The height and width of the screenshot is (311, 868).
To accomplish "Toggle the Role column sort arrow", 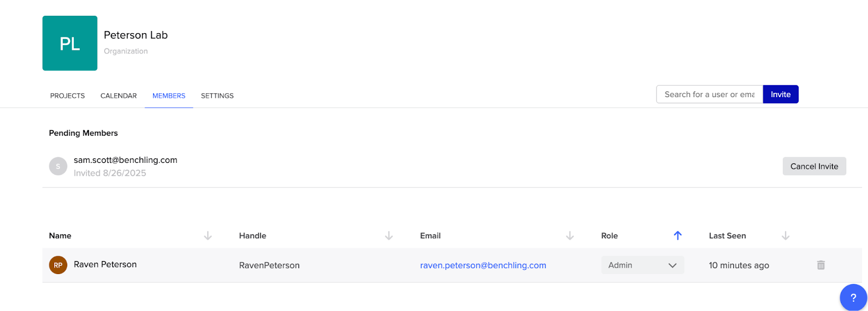I will point(678,236).
